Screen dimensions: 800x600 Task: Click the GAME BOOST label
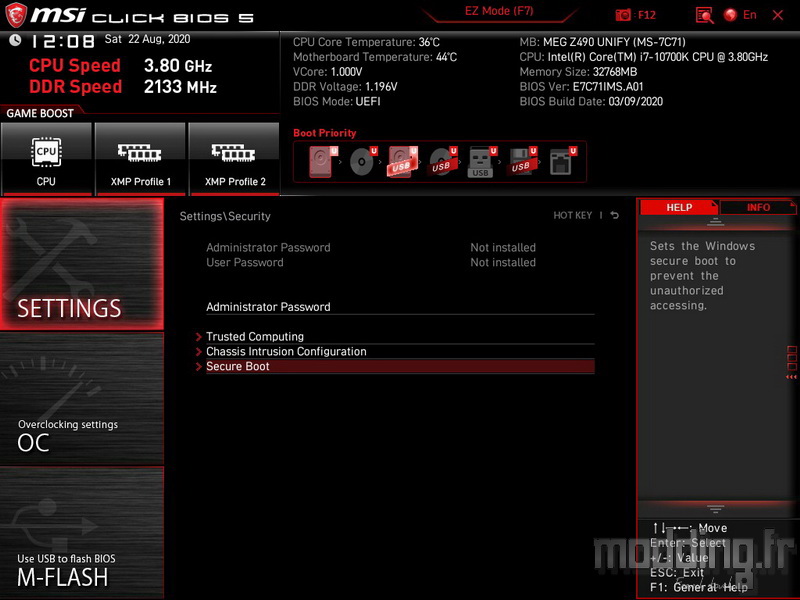coord(40,113)
